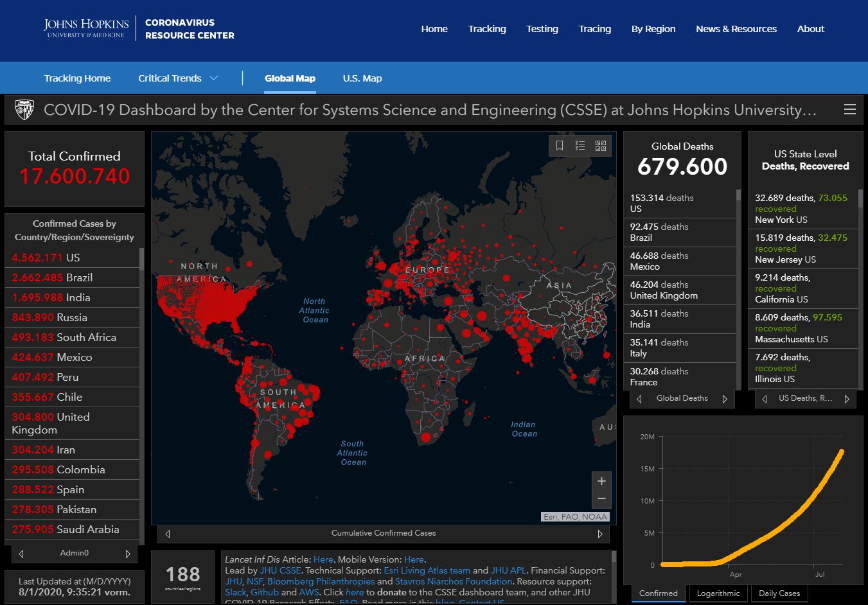Follow the Esri Living Atlas team link
This screenshot has width=868, height=605.
point(427,570)
